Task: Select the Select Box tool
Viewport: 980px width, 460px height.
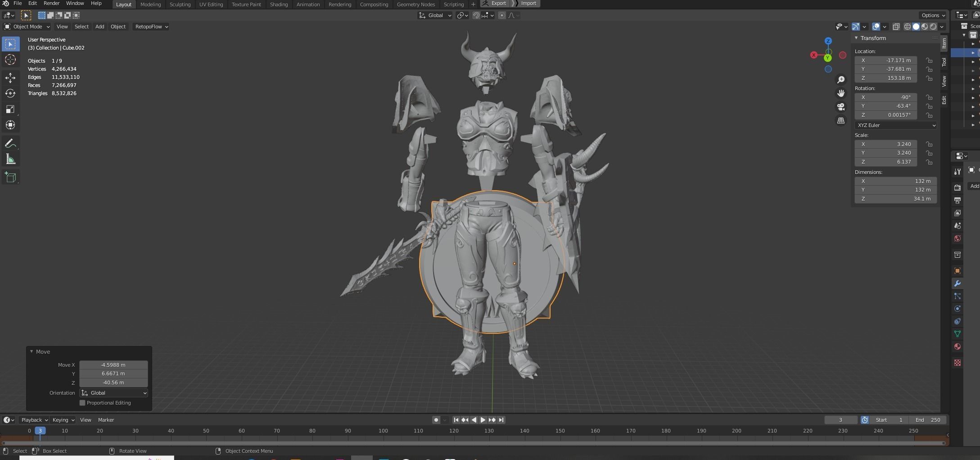Action: [x=10, y=44]
